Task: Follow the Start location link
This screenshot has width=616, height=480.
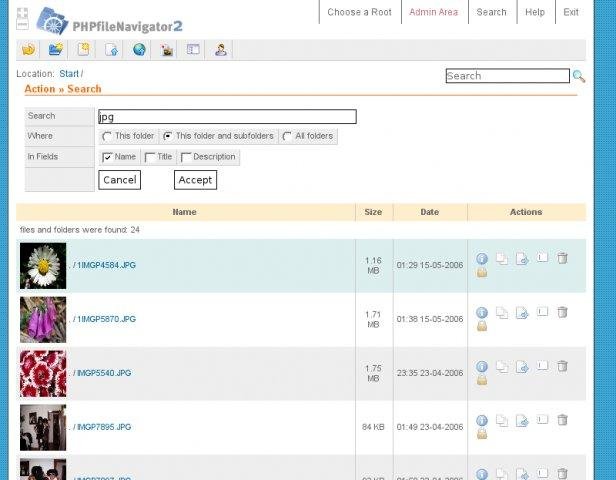Action: 69,74
